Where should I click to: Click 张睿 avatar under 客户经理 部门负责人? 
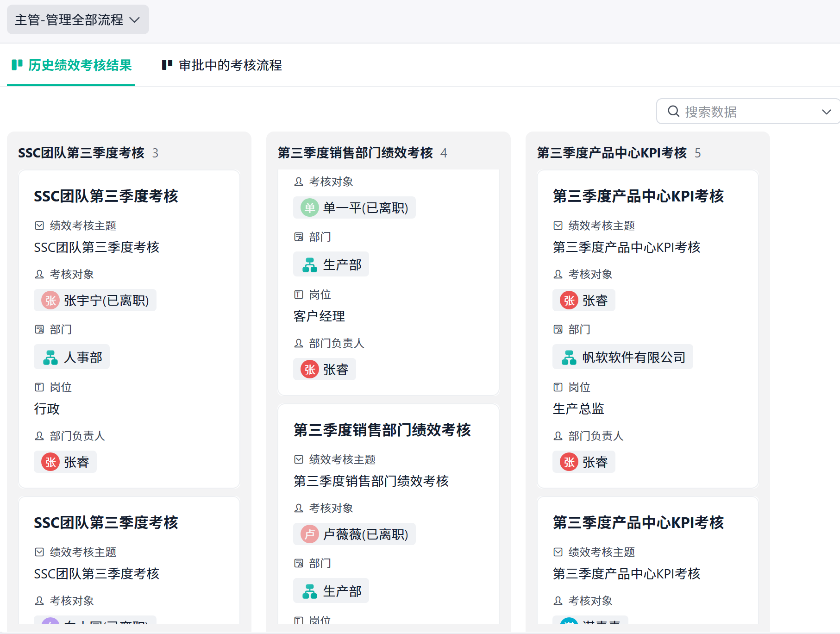coord(310,370)
